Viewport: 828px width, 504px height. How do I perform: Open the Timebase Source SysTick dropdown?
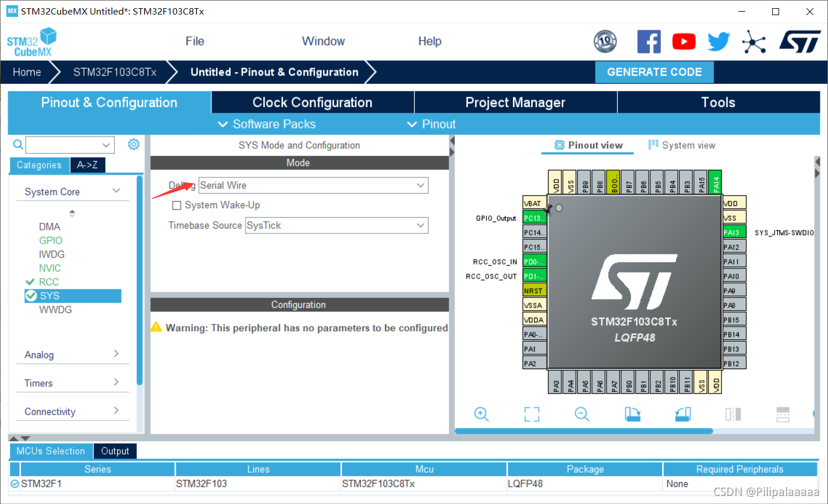point(337,225)
